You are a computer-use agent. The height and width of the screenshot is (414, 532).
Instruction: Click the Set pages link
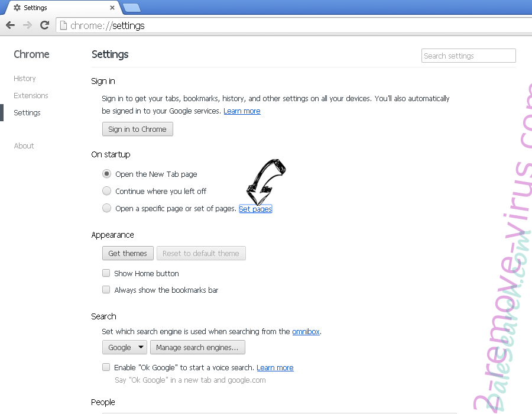[x=255, y=209]
